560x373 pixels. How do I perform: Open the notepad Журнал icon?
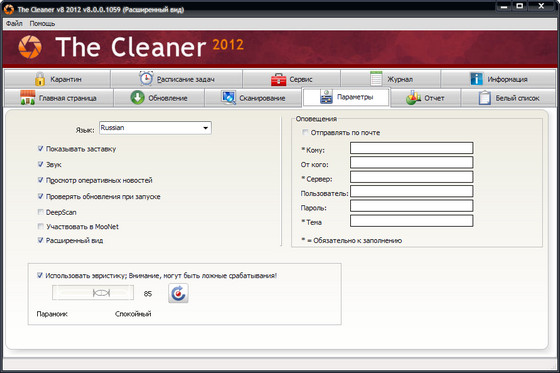[x=376, y=79]
